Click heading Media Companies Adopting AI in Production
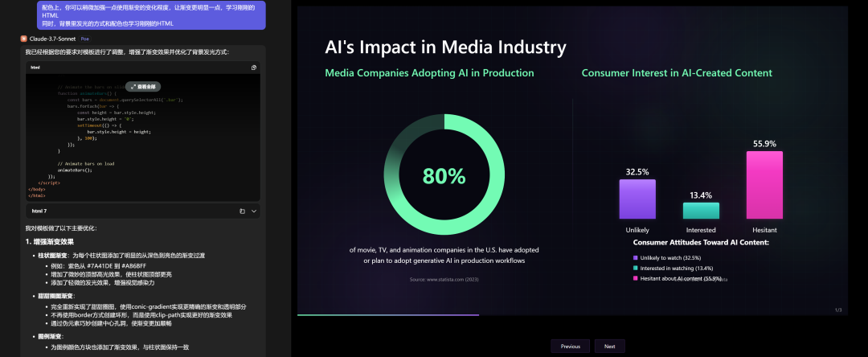 (429, 73)
